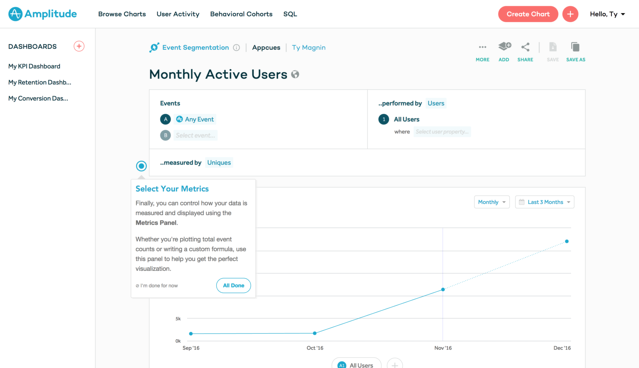Click the info icon beside Event Segmentation
The image size is (639, 368).
pos(236,48)
